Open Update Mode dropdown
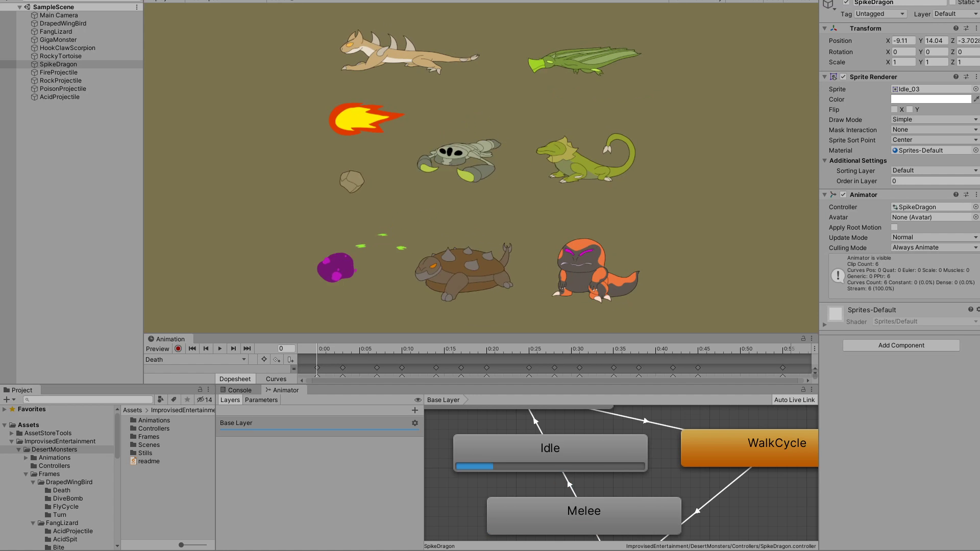Image resolution: width=980 pixels, height=551 pixels. (935, 237)
